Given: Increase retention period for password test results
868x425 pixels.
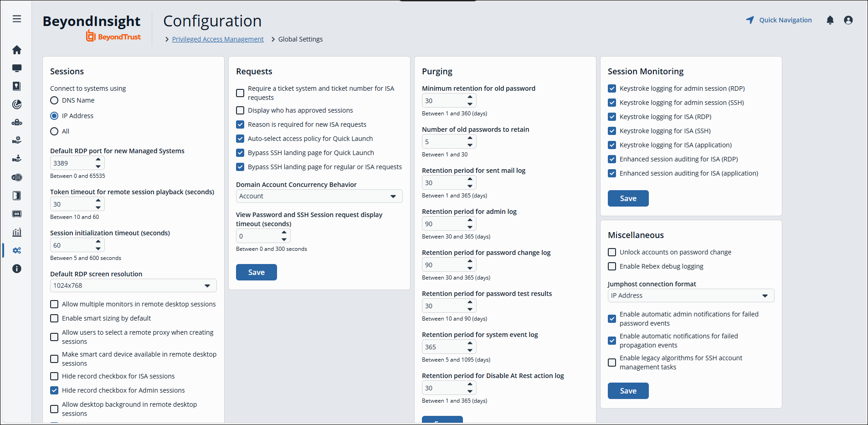Looking at the screenshot, I should pyautogui.click(x=470, y=302).
